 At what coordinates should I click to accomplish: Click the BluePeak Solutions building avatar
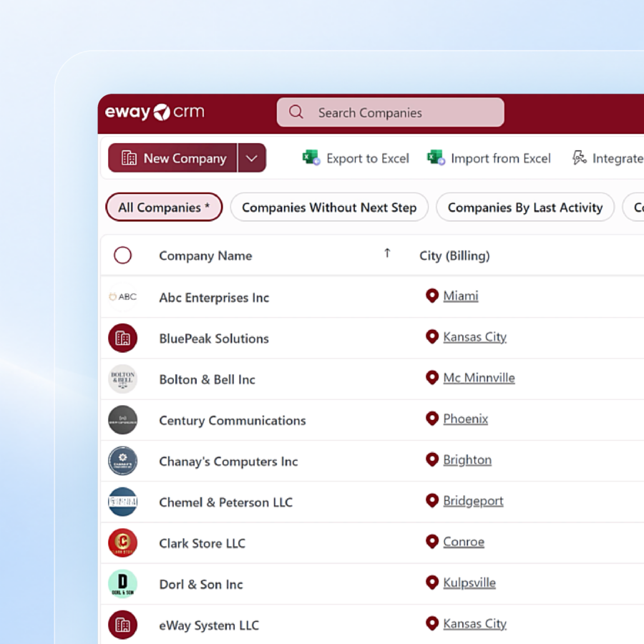122,338
